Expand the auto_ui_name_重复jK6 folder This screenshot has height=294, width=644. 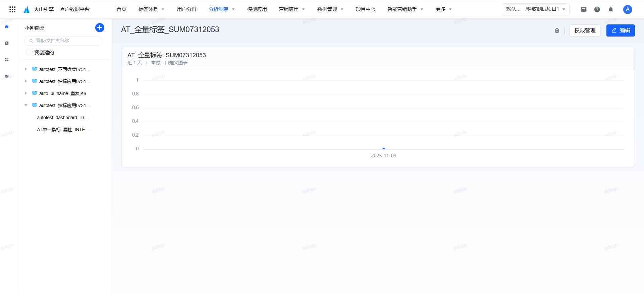26,93
